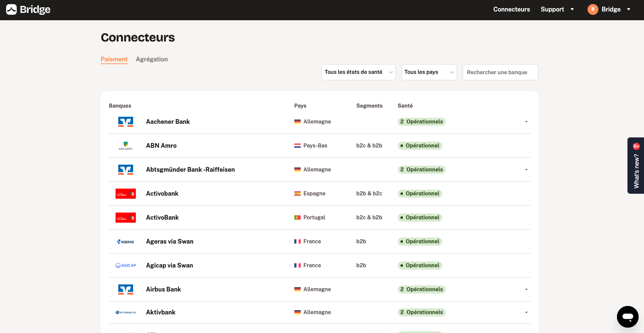This screenshot has height=333, width=644.
Task: Click the Abtsgmünder Bank-Raiffeisen logo
Action: 126,170
